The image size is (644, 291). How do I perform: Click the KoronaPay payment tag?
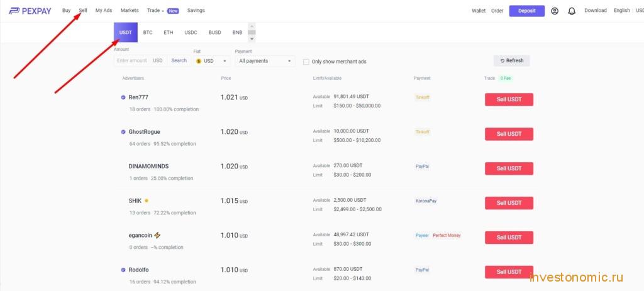[426, 201]
